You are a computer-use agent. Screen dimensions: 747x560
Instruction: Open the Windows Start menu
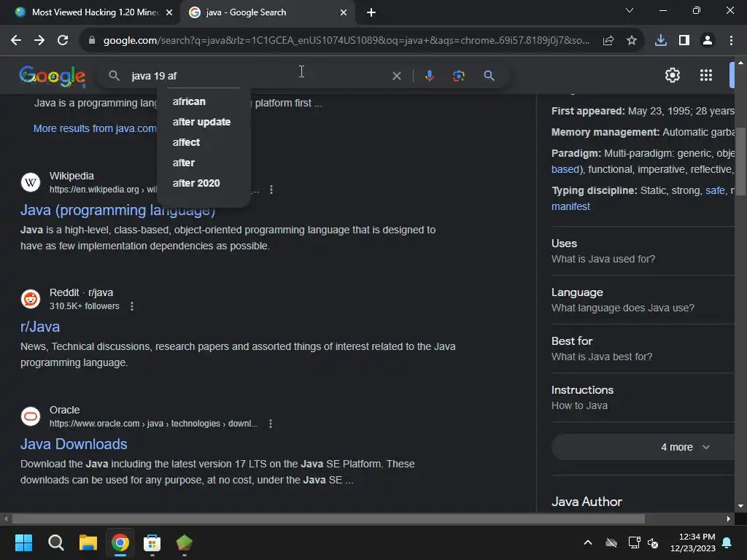[x=24, y=542]
